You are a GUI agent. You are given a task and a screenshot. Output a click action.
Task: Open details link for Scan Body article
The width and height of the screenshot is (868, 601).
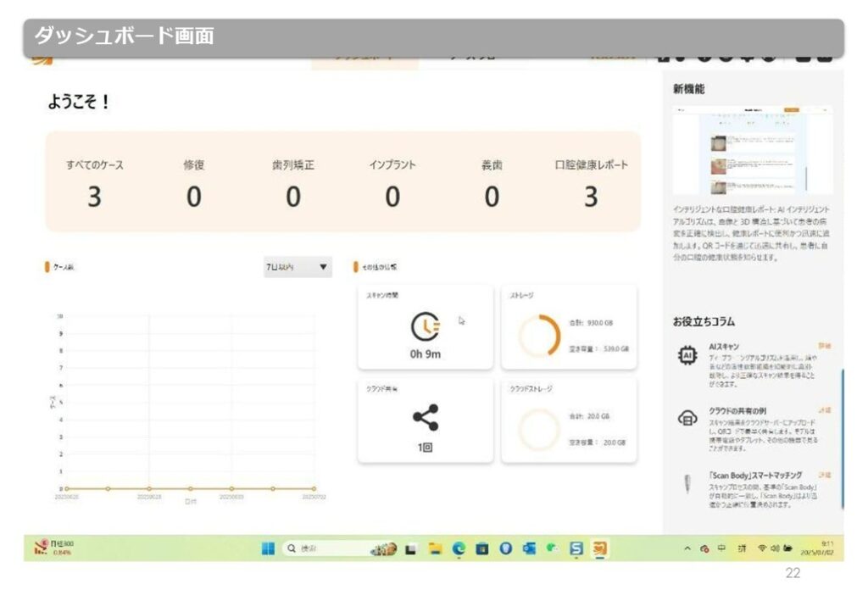[824, 476]
